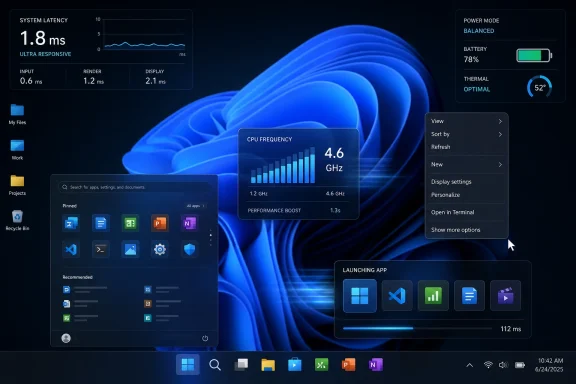Expand the Sort by submenu arrow
Viewport: 576px width, 384px height.
pyautogui.click(x=500, y=134)
